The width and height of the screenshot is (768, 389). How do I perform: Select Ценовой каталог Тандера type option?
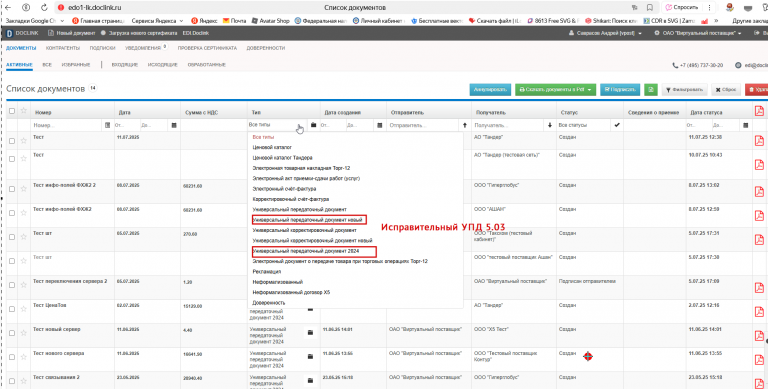pos(283,158)
